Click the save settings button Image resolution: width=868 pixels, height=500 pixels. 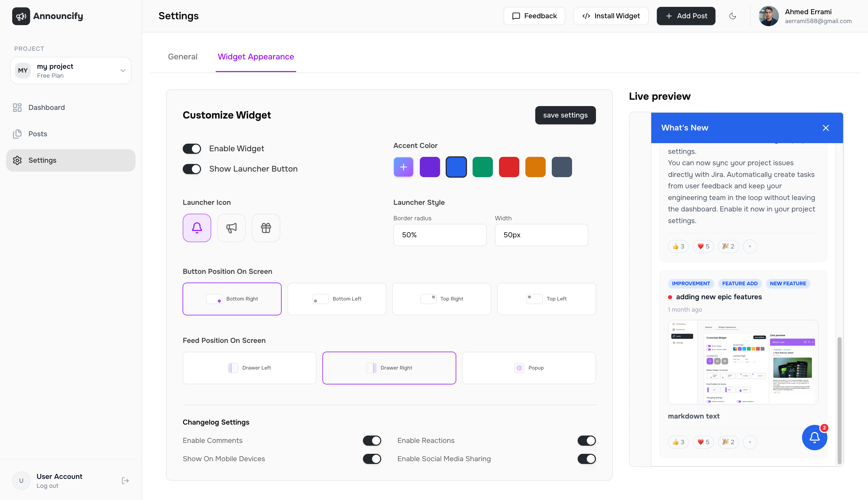[565, 115]
